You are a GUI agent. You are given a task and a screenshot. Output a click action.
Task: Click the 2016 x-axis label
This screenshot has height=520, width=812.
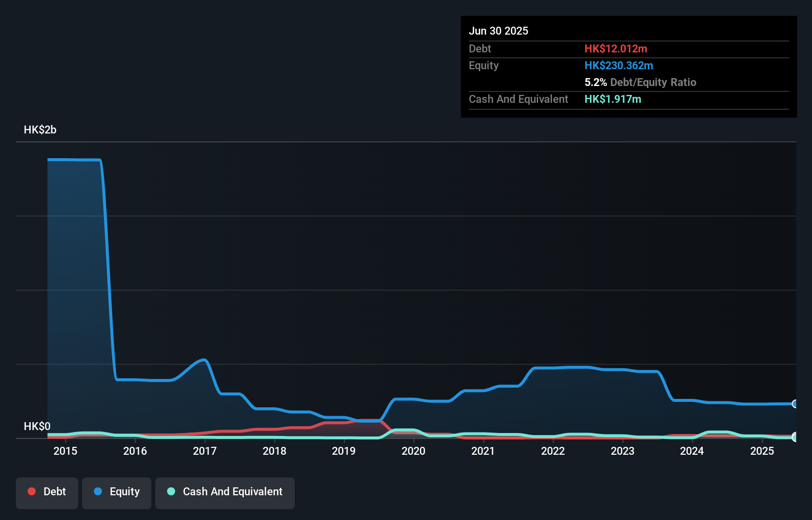point(135,451)
